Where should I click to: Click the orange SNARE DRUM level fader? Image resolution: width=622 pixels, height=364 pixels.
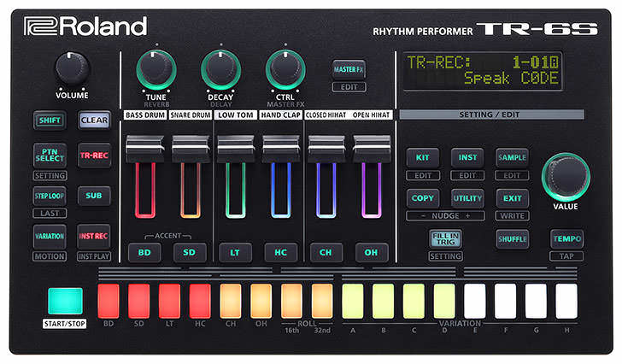191,149
